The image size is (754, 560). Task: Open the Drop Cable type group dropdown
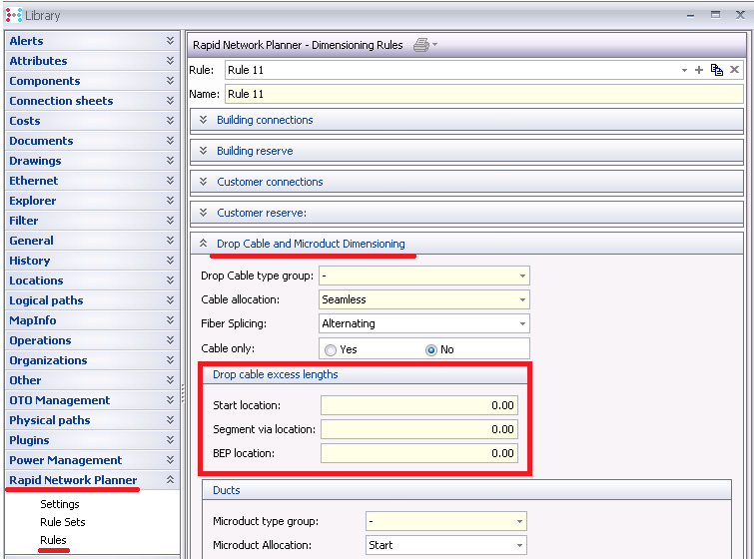[x=522, y=276]
